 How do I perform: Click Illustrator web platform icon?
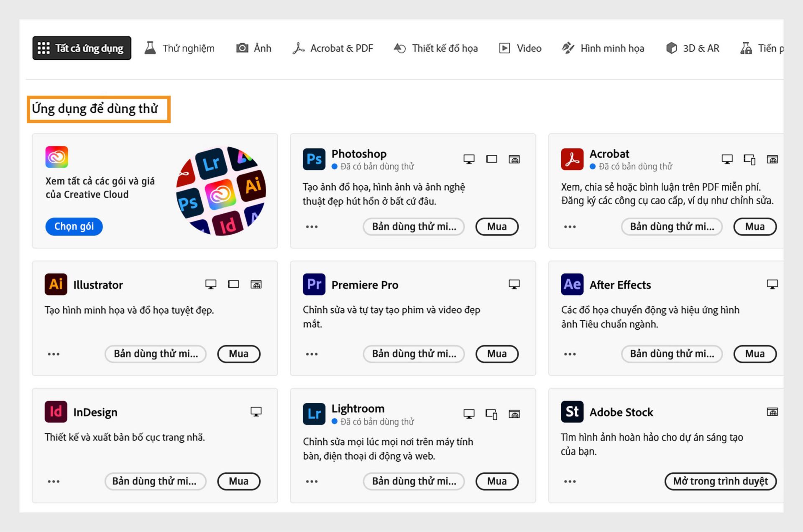pyautogui.click(x=256, y=285)
